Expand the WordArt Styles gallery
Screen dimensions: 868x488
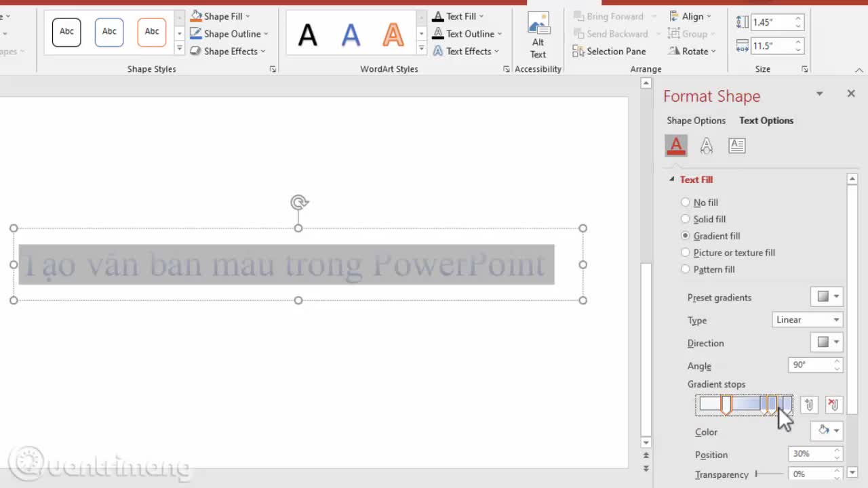pos(421,48)
